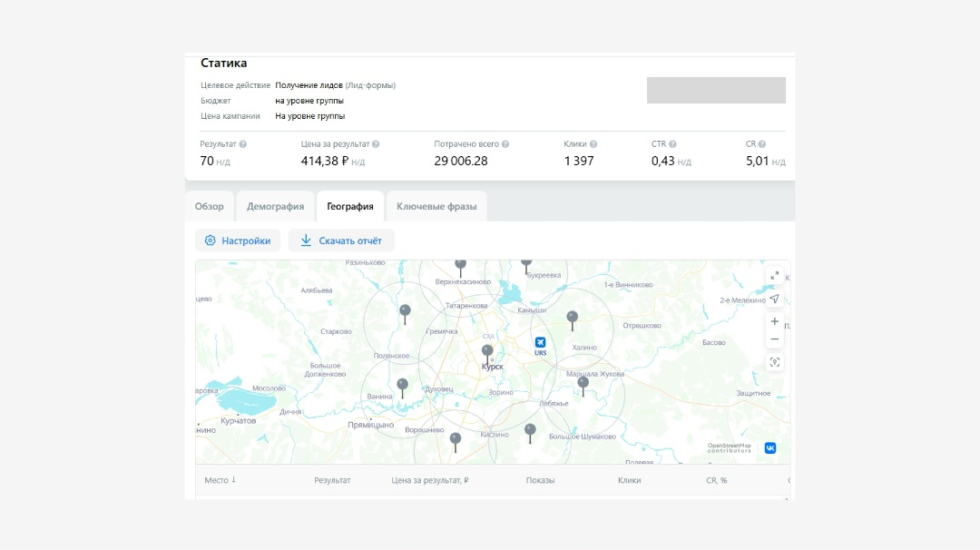
Task: Open Настройки settings button
Action: [x=238, y=241]
